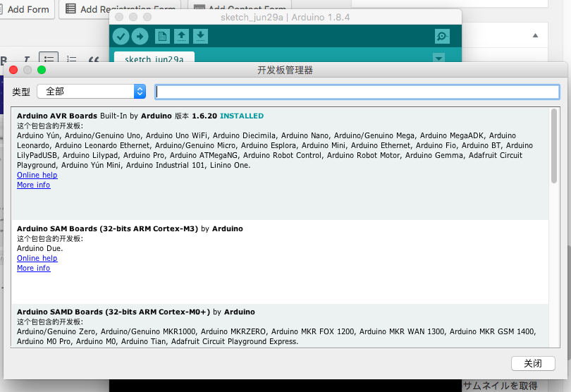This screenshot has width=571, height=392.
Task: Save the sketch with the down-arrow icon
Action: click(x=200, y=37)
